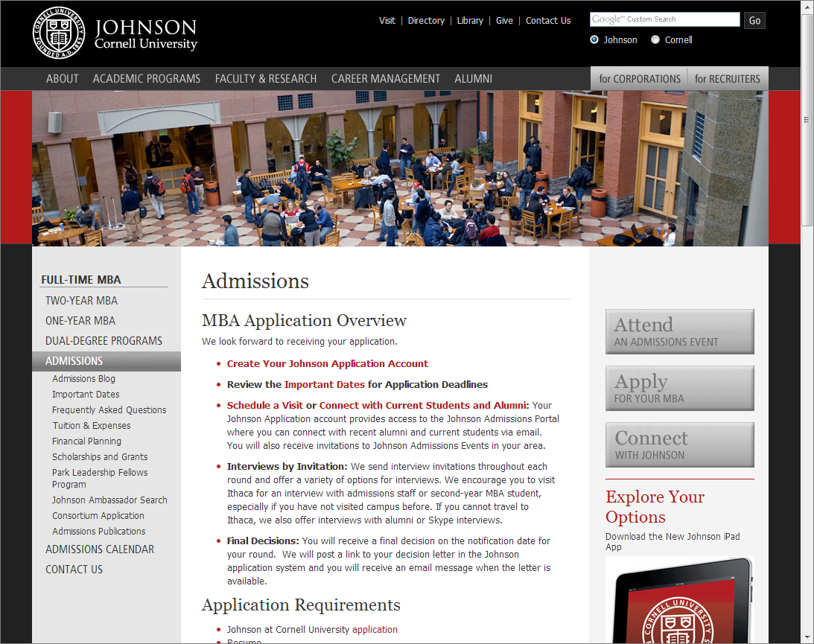814x644 pixels.
Task: Select the Cornell search radio button
Action: tap(655, 39)
